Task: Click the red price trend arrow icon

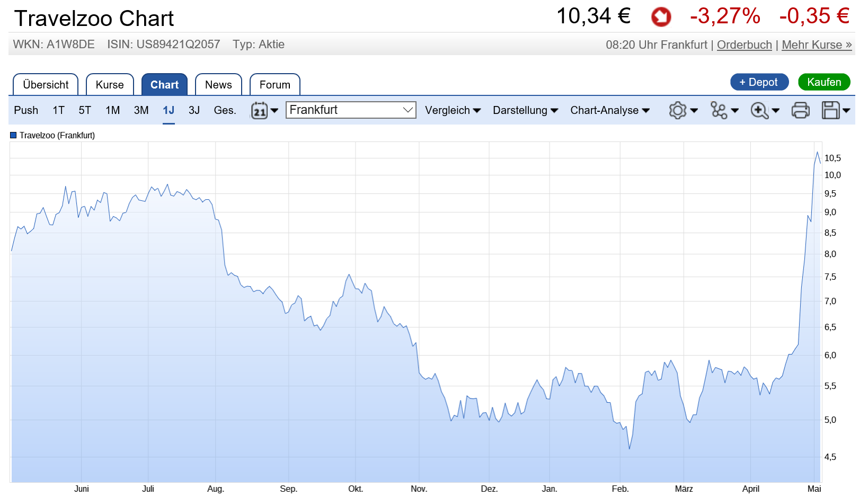Action: tap(661, 17)
